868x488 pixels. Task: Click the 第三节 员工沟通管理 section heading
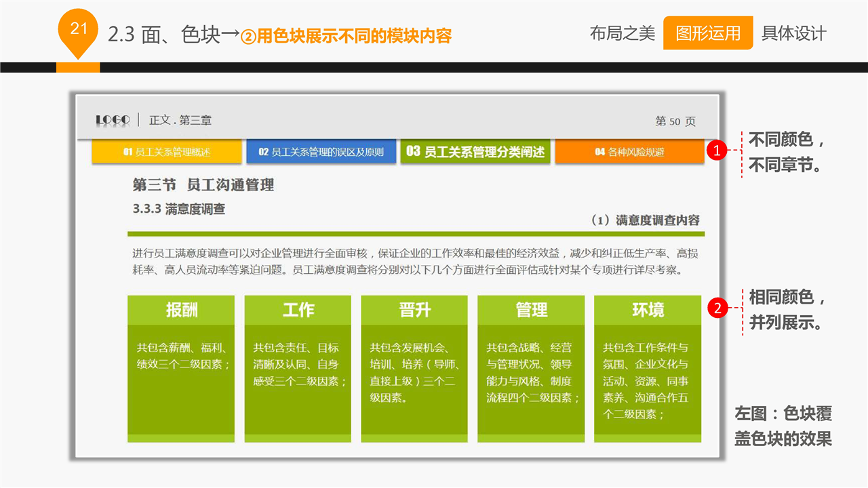[203, 185]
